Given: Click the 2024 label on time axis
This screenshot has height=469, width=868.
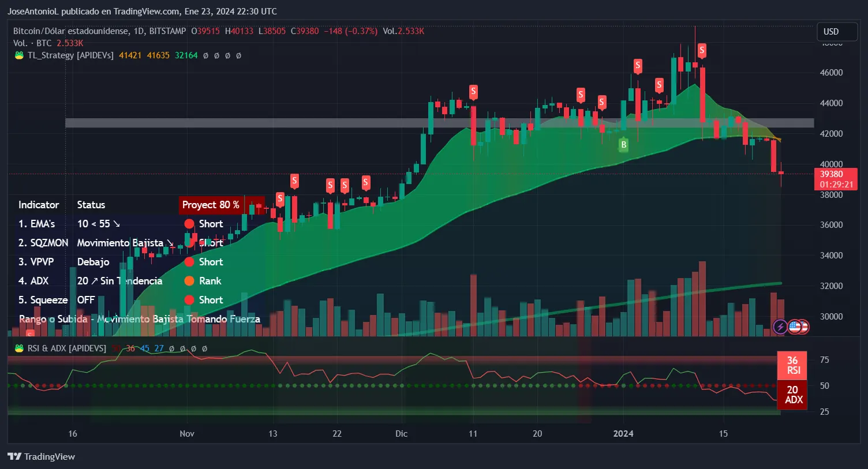Looking at the screenshot, I should [623, 434].
